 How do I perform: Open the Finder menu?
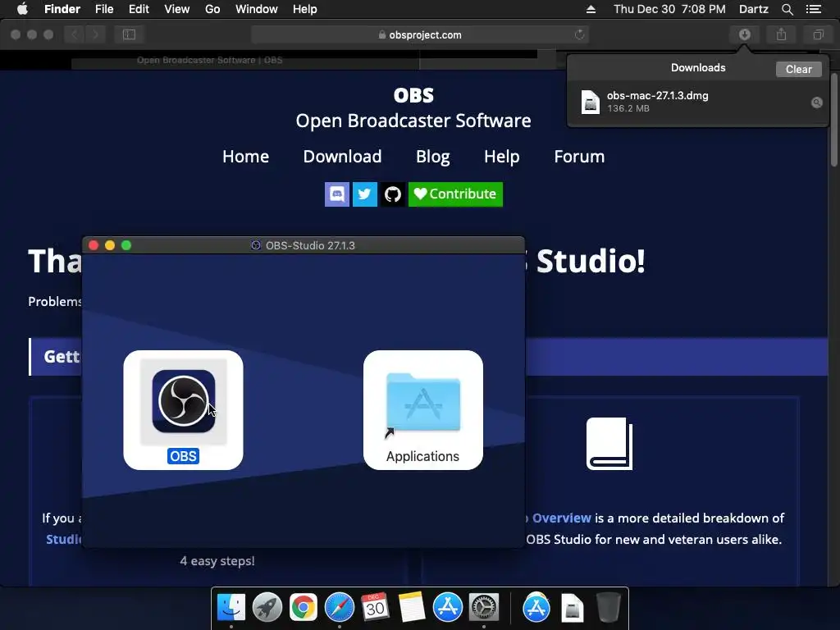tap(62, 9)
